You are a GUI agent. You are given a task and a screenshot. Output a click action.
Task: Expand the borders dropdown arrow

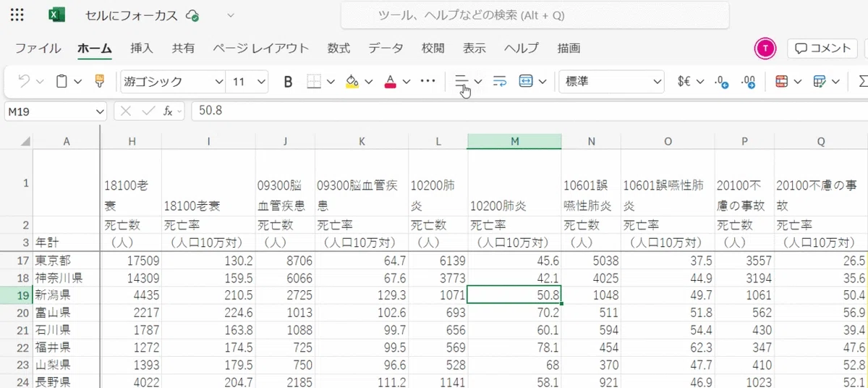[x=331, y=82]
